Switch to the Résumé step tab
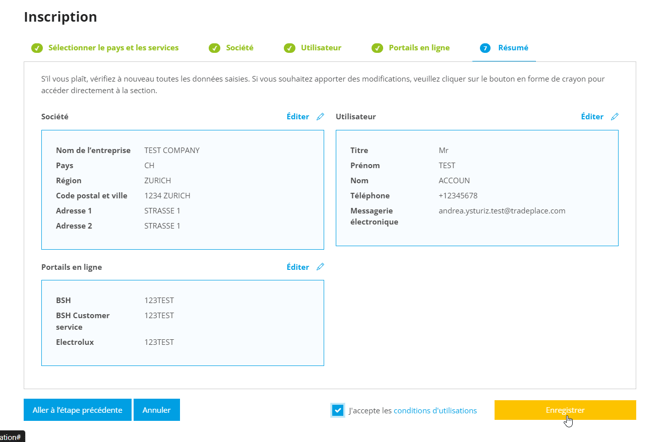The image size is (670, 442). (513, 48)
